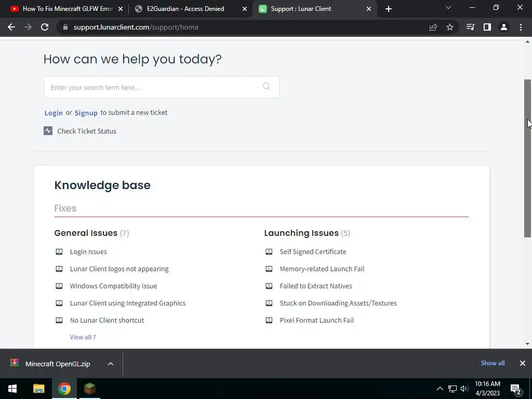Close the YouTube GLFW Error tab
532x399 pixels.
pyautogui.click(x=121, y=9)
